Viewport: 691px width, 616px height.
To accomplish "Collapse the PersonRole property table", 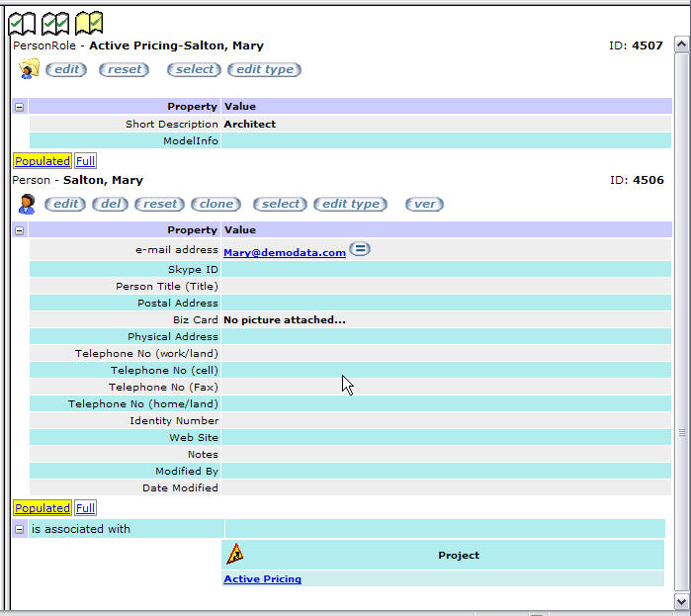I will pyautogui.click(x=19, y=107).
